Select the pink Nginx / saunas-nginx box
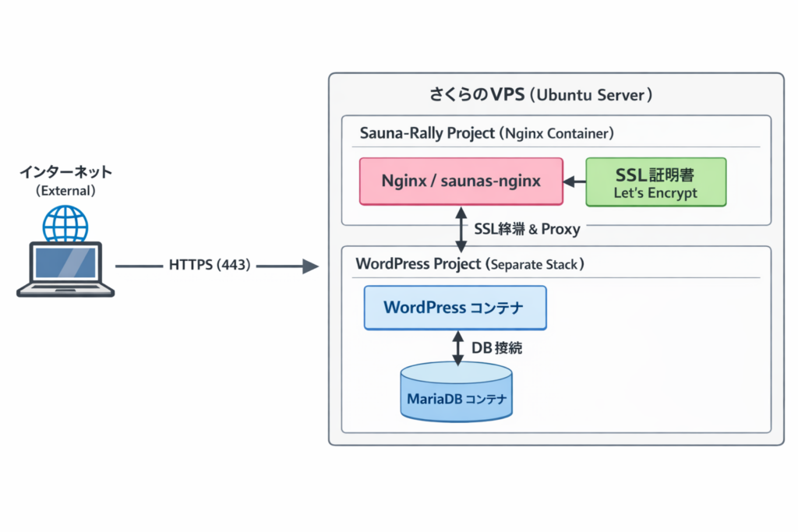The width and height of the screenshot is (798, 532). click(461, 181)
